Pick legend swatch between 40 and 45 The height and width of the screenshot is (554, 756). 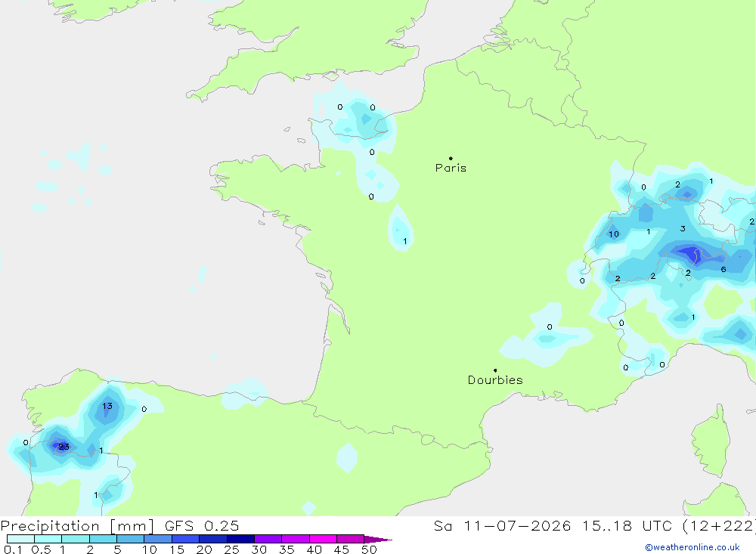click(323, 539)
